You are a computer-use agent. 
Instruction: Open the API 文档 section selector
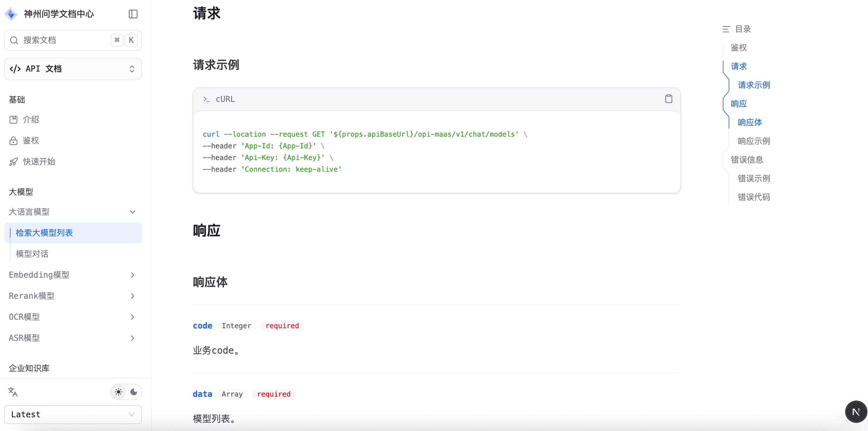pos(73,69)
